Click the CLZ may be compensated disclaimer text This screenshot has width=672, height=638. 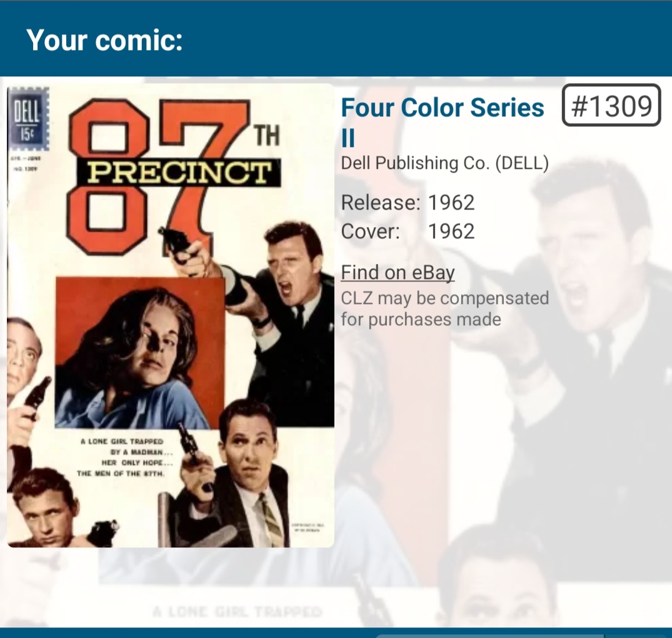445,309
